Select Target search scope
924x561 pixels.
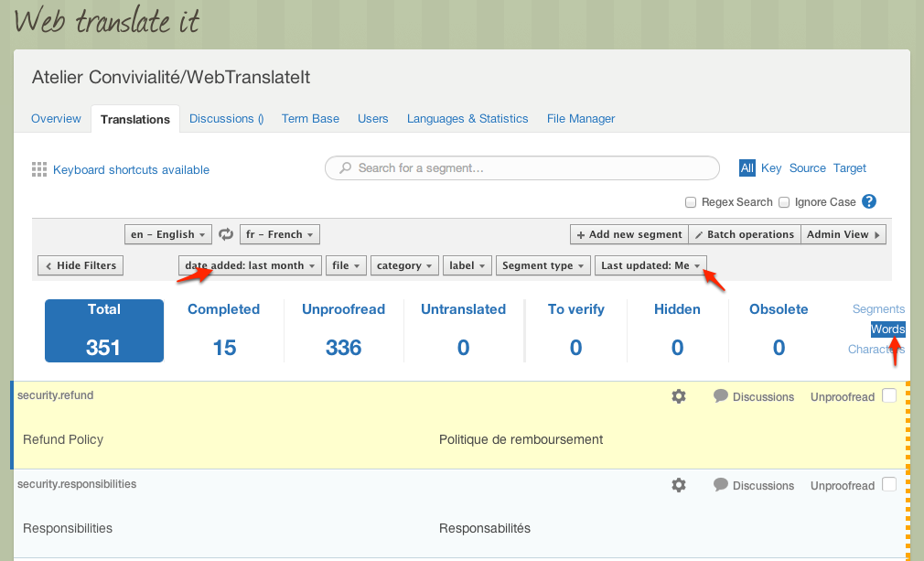850,168
